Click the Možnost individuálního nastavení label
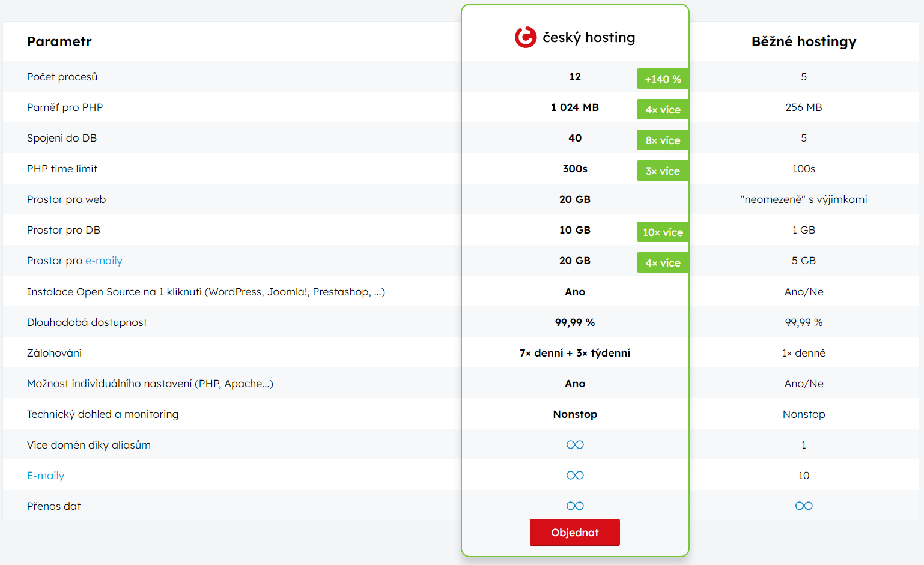Screen dimensions: 924x565 click(x=150, y=384)
